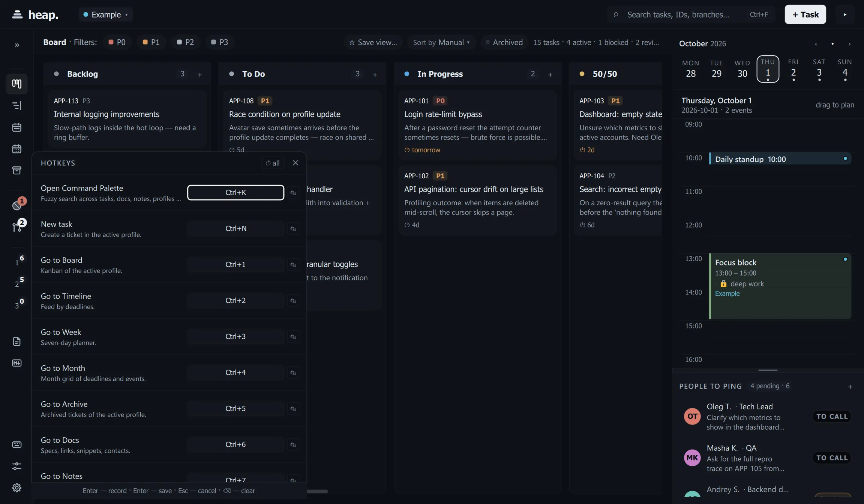864x504 pixels.
Task: Toggle the P3 priority filter
Action: [219, 42]
